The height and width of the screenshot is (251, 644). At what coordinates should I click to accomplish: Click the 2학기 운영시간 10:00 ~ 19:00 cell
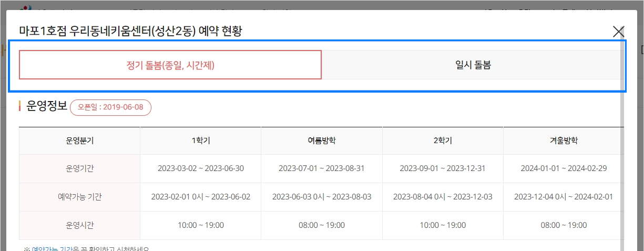443,225
